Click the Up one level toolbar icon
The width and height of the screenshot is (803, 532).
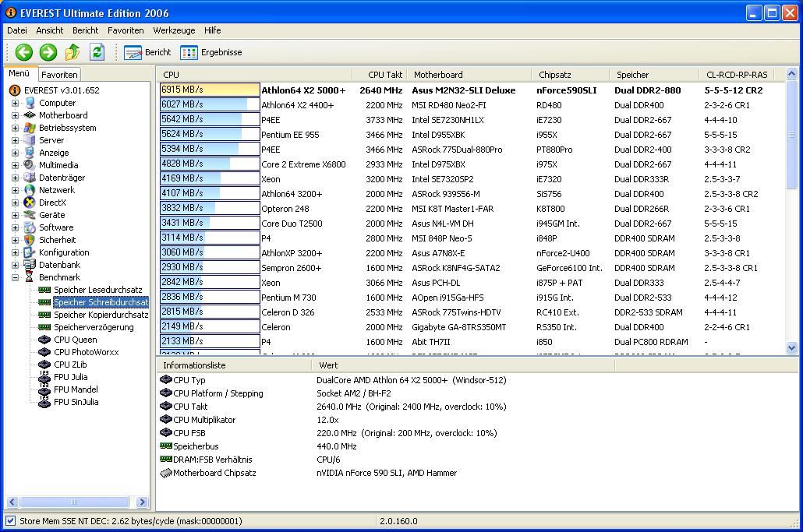click(73, 52)
